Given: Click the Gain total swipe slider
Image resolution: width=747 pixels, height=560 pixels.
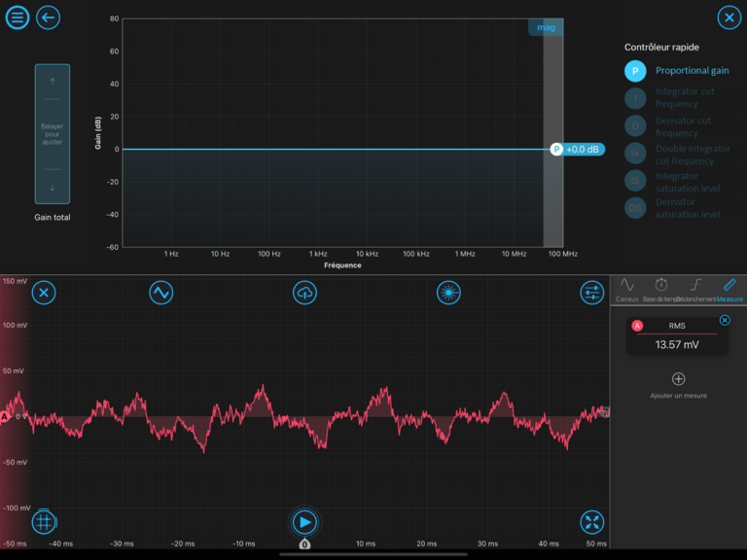Looking at the screenshot, I should coord(53,134).
